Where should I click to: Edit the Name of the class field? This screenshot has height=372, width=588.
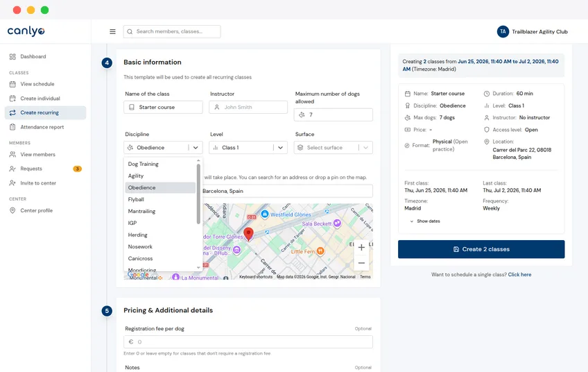pos(163,108)
